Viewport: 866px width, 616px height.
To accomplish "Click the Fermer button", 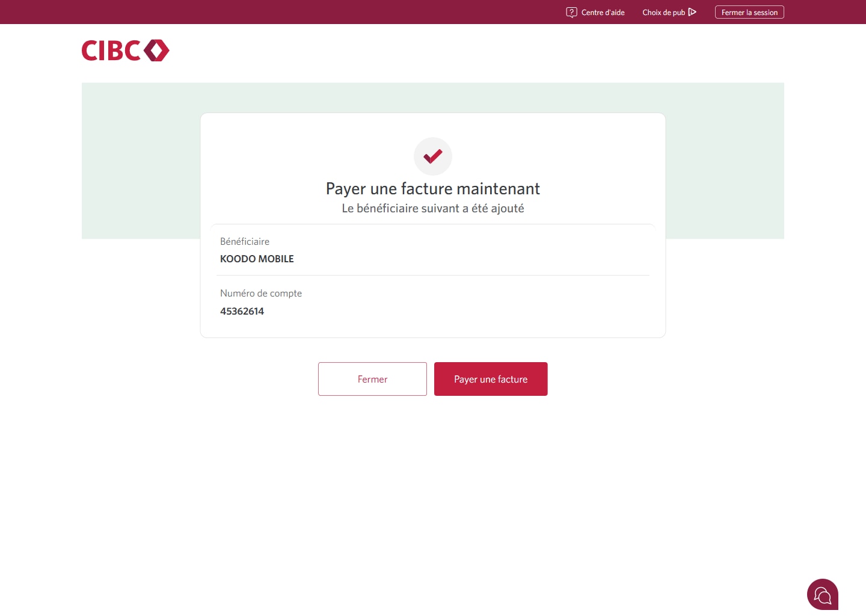I will 372,379.
